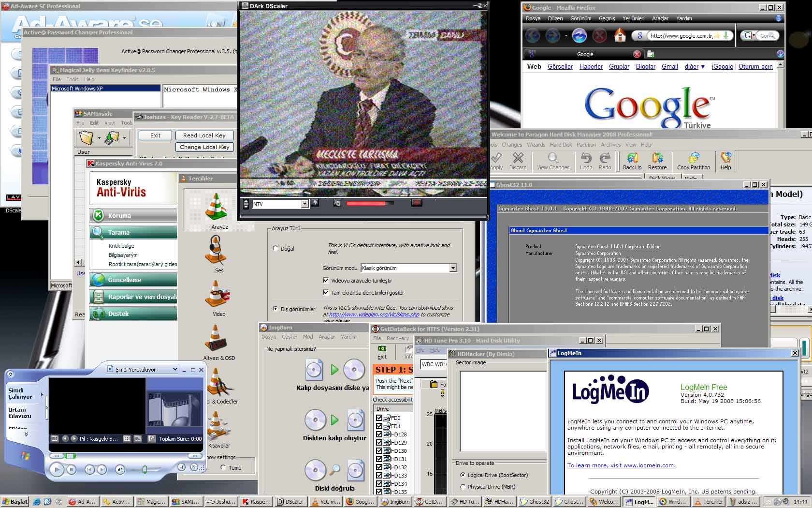The image size is (812, 508).
Task: Uncheck 'Tam-ekranda denetimleri göster' checkbox
Action: [x=326, y=292]
